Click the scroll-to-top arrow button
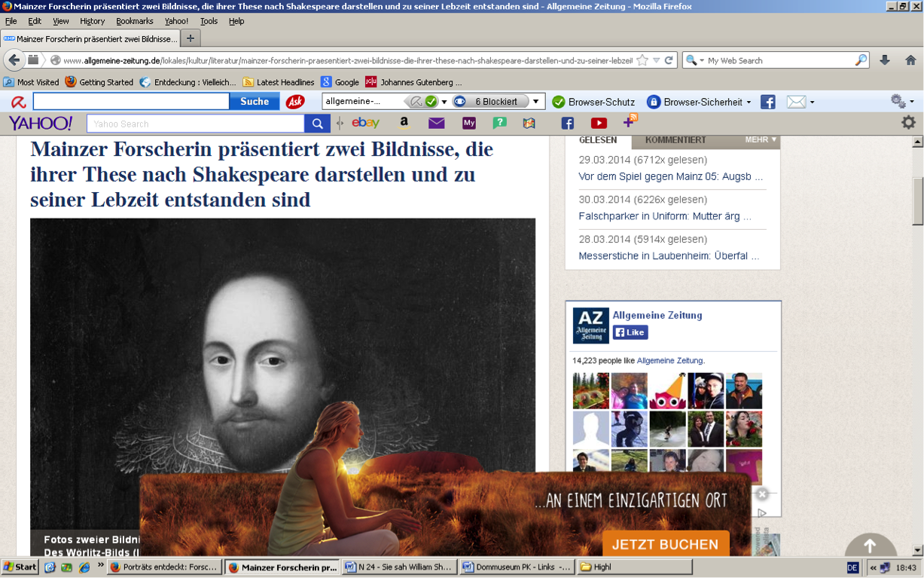The width and height of the screenshot is (924, 578). point(870,546)
